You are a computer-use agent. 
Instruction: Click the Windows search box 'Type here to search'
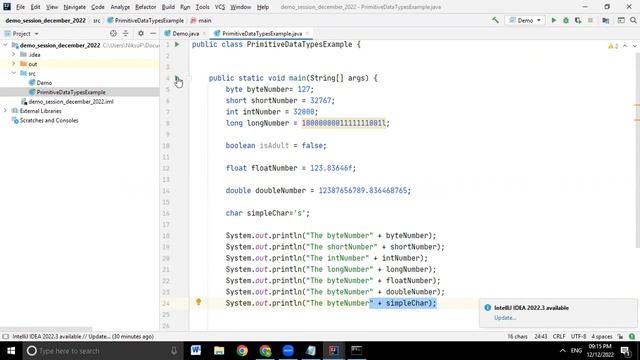point(102,351)
